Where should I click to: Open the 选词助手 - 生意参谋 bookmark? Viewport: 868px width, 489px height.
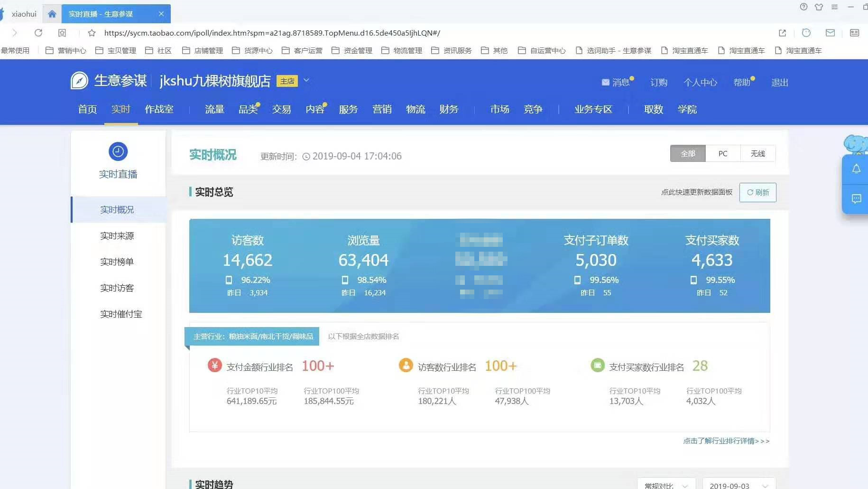pyautogui.click(x=613, y=50)
